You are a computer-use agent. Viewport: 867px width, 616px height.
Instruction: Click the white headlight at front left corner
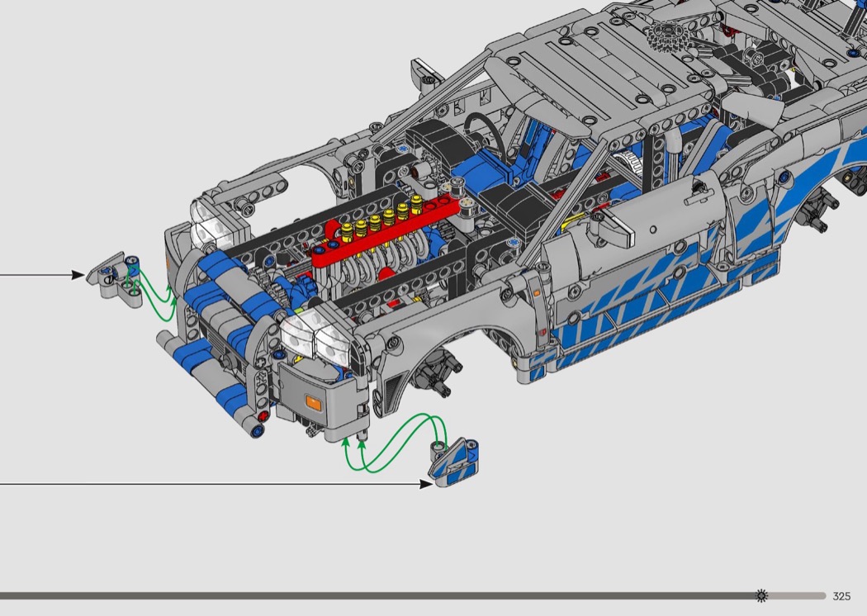pos(215,223)
